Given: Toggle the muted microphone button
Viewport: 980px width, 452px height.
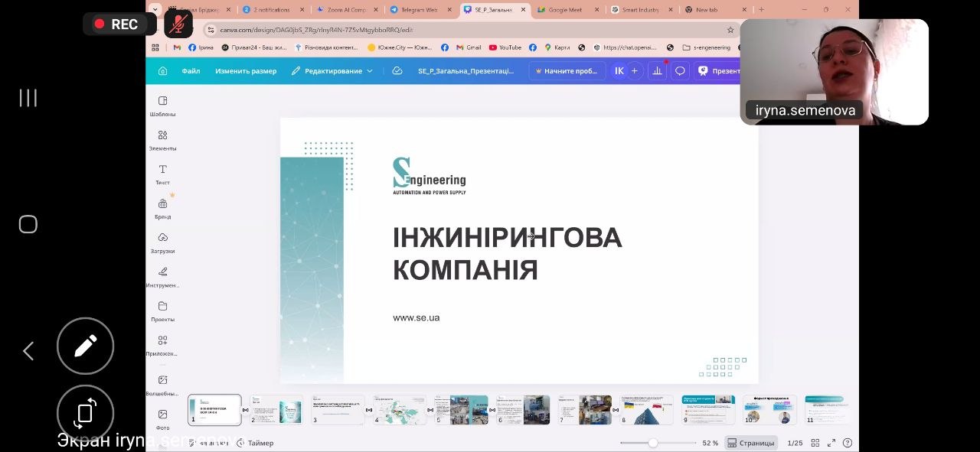Looking at the screenshot, I should [x=178, y=24].
